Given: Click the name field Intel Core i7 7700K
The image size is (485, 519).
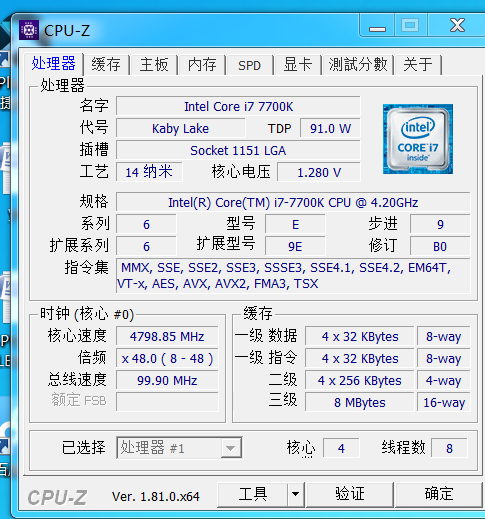Looking at the screenshot, I should (x=238, y=107).
